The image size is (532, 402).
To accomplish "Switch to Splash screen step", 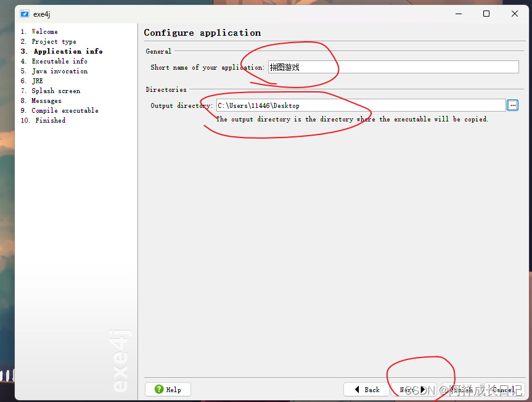I will click(55, 91).
